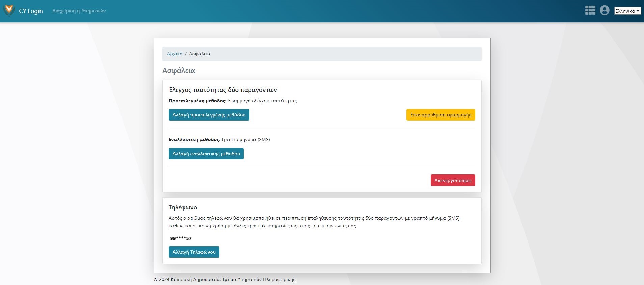
Task: Click the Ασφάλεια breadcrumb item
Action: (199, 54)
